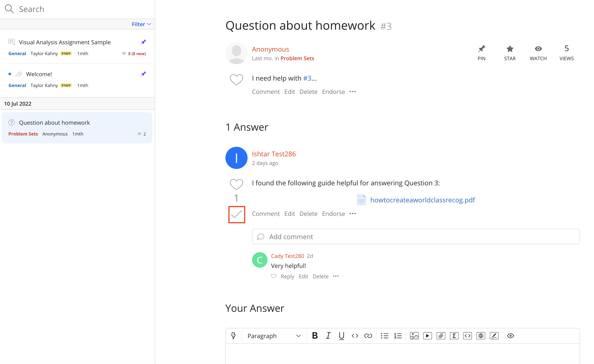Open the Filter dropdown

coord(141,24)
